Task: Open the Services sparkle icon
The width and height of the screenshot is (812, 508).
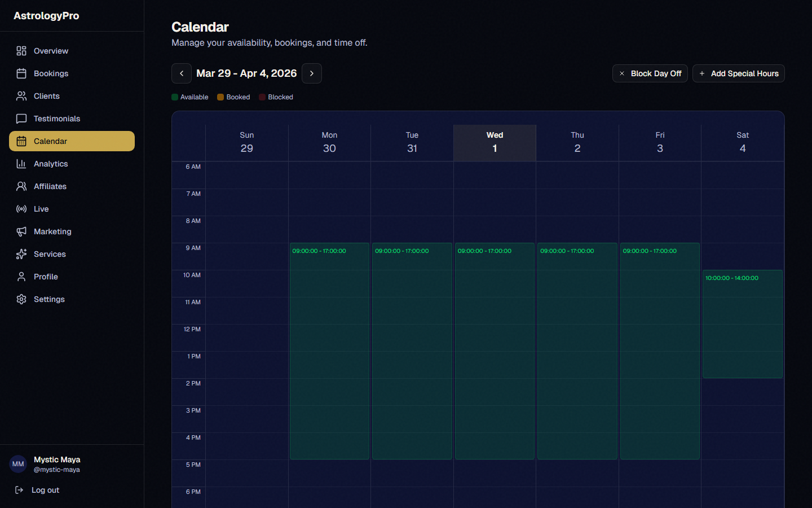Action: [x=21, y=254]
